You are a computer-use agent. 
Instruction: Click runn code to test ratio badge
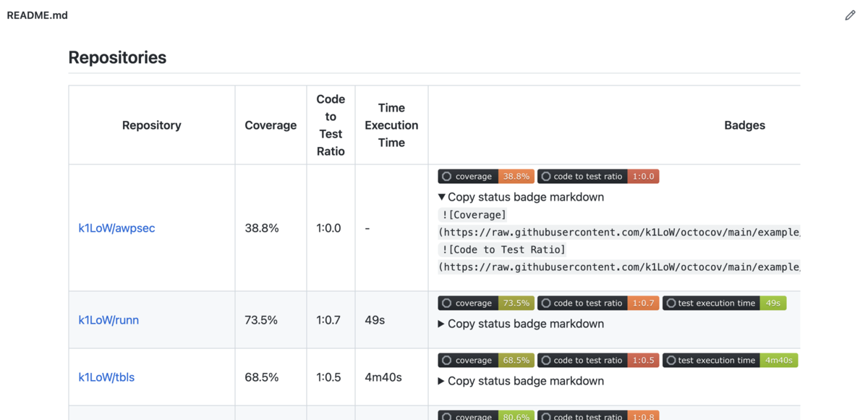point(598,303)
